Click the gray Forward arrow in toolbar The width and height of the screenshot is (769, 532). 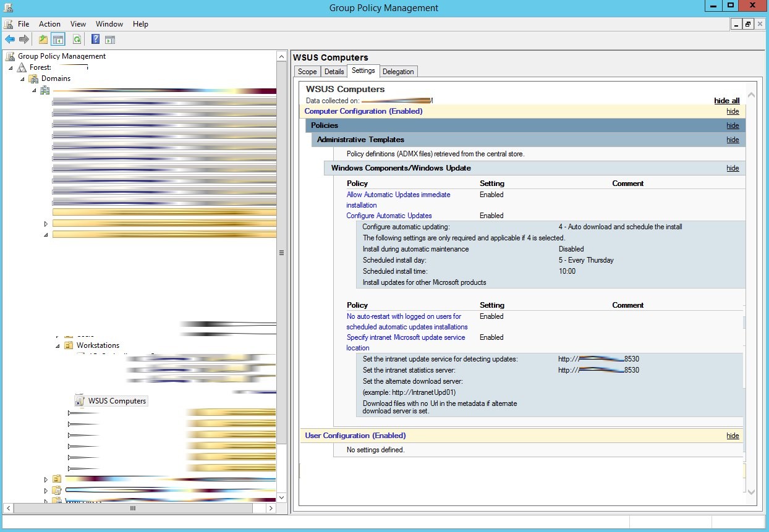pyautogui.click(x=24, y=40)
